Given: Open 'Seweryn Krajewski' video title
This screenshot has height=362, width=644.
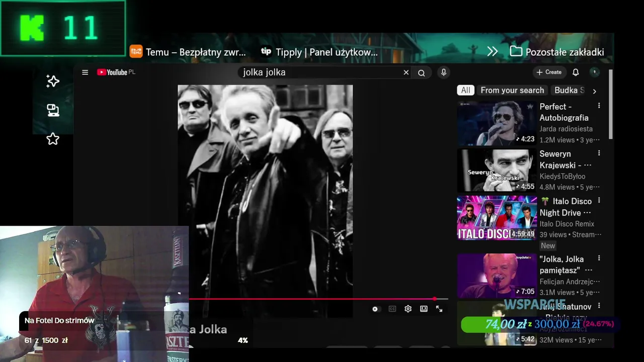Looking at the screenshot, I should point(566,159).
